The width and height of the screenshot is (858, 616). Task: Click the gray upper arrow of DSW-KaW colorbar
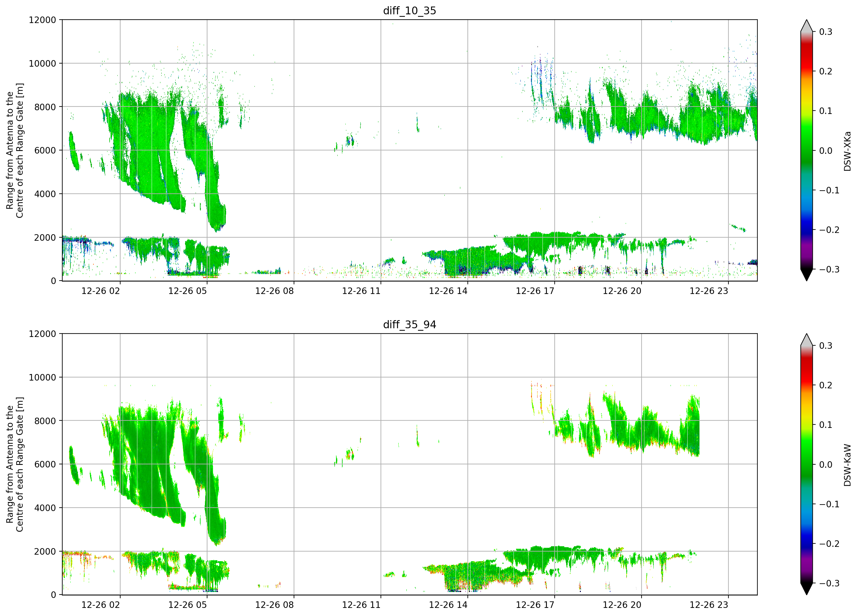807,340
